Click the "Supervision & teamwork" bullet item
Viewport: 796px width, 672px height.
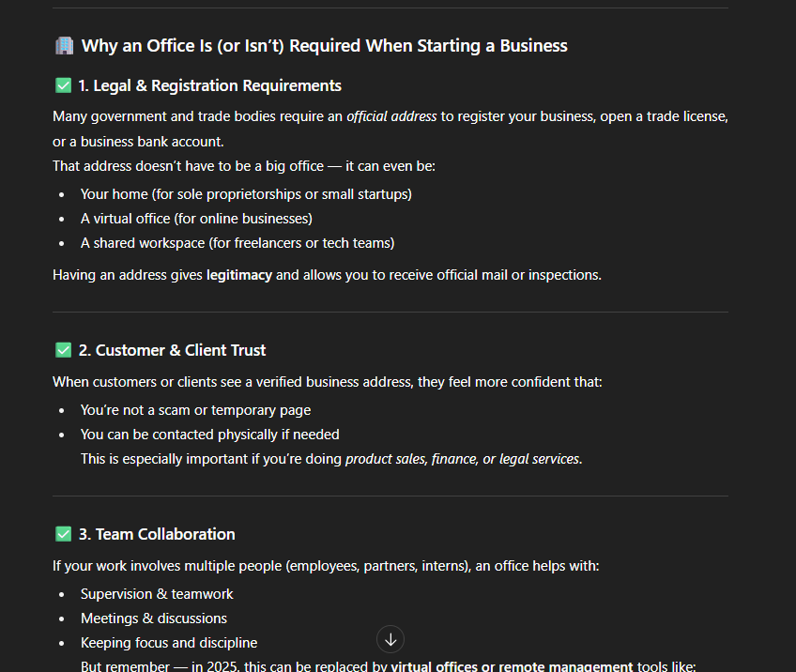[x=157, y=594]
